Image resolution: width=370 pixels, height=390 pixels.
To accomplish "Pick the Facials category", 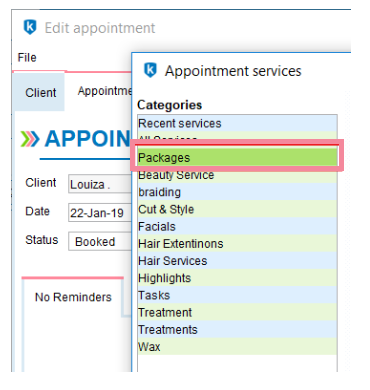I will pos(237,227).
